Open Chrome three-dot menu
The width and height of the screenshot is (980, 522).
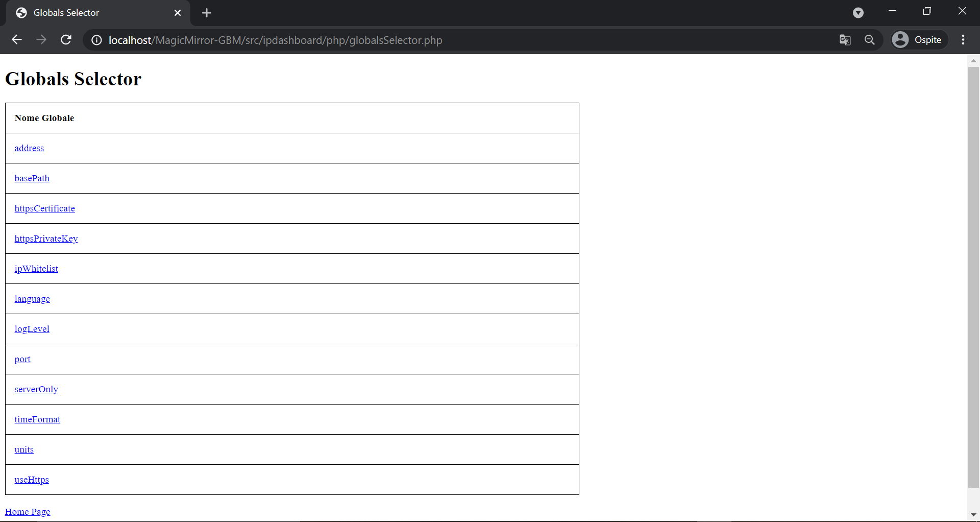(x=963, y=40)
